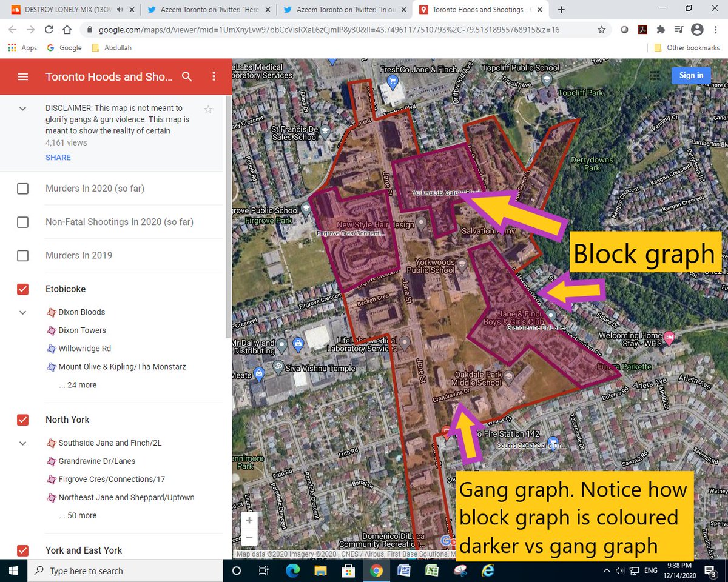Check Non-Fatal Shootings In 2020
The image size is (728, 582).
point(22,222)
